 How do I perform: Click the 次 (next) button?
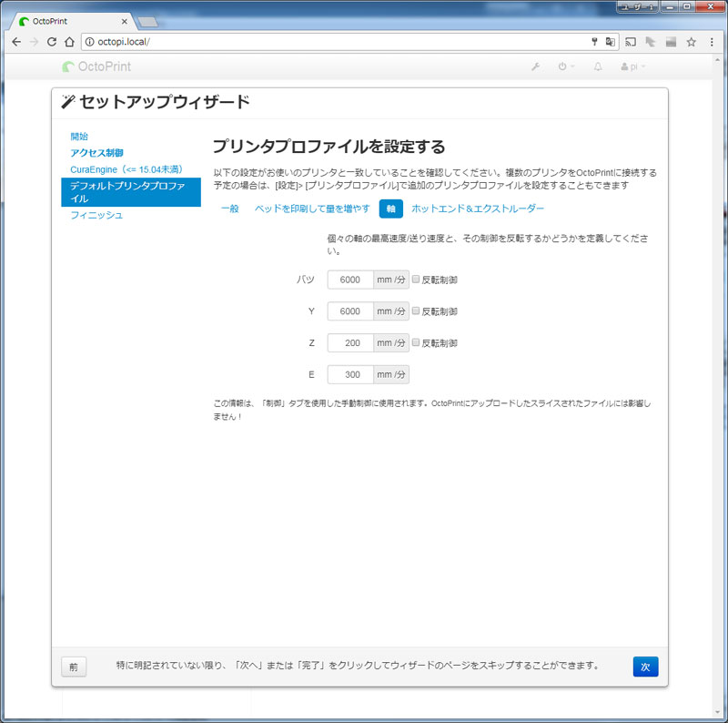[x=645, y=667]
